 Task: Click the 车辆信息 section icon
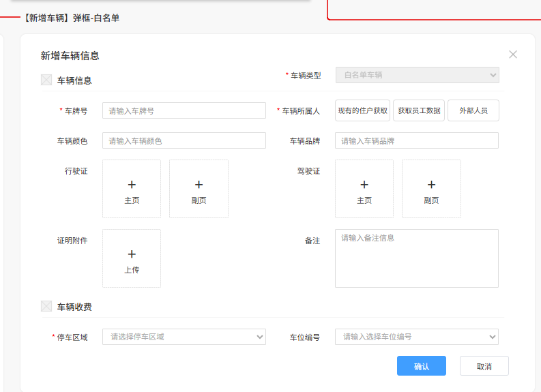coord(46,80)
